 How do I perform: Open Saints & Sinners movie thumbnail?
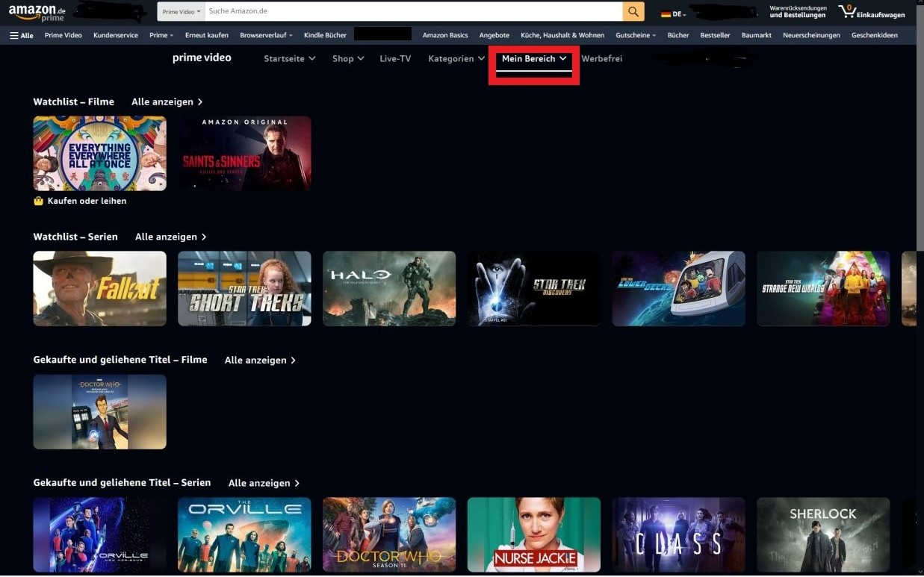coord(245,153)
